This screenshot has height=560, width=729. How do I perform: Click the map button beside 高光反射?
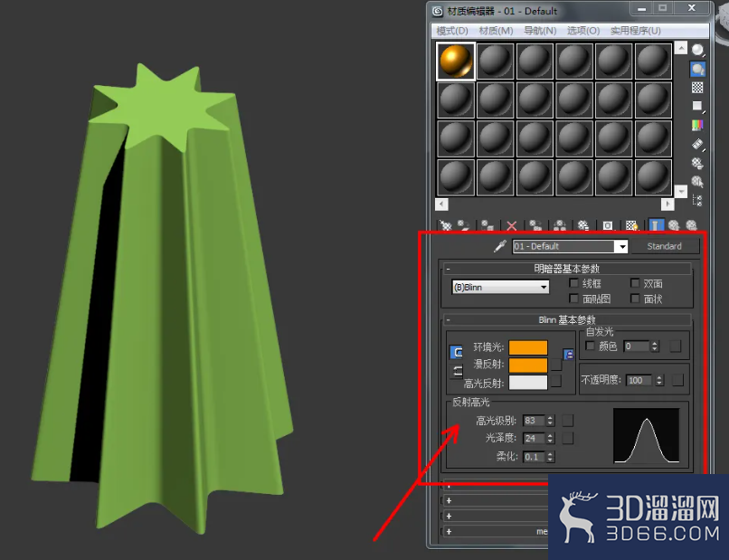click(x=556, y=382)
